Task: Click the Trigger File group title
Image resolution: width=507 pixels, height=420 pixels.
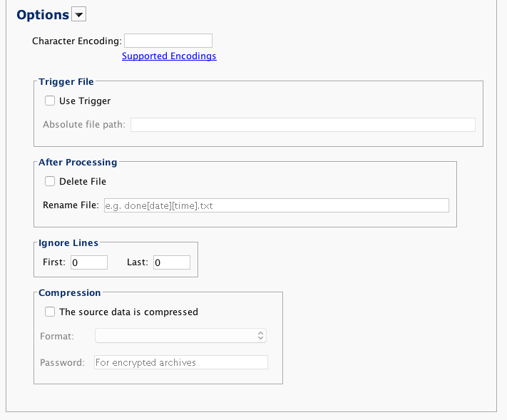Action: [66, 82]
